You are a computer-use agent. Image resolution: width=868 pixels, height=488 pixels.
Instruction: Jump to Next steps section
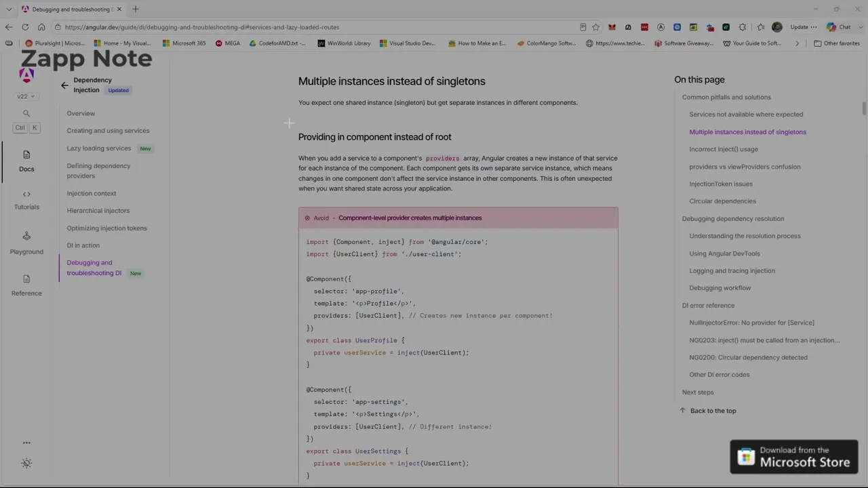pyautogui.click(x=698, y=392)
